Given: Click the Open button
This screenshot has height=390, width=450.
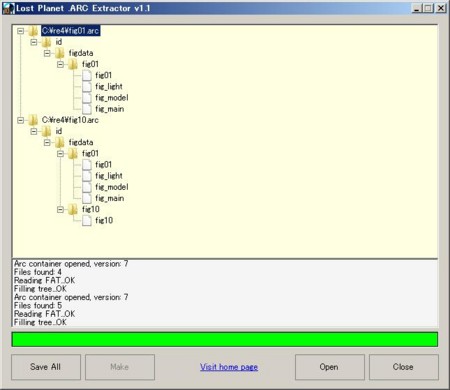Looking at the screenshot, I should pos(329,367).
